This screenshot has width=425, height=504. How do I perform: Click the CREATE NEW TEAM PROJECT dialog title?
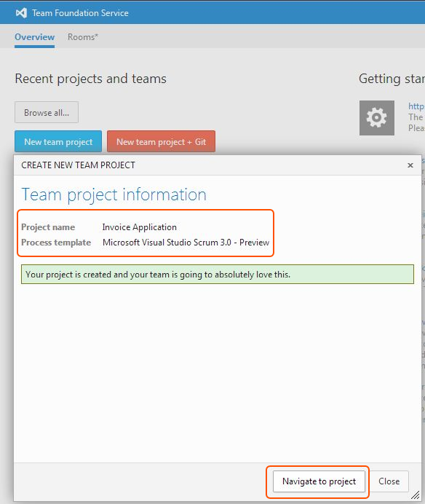coord(78,165)
